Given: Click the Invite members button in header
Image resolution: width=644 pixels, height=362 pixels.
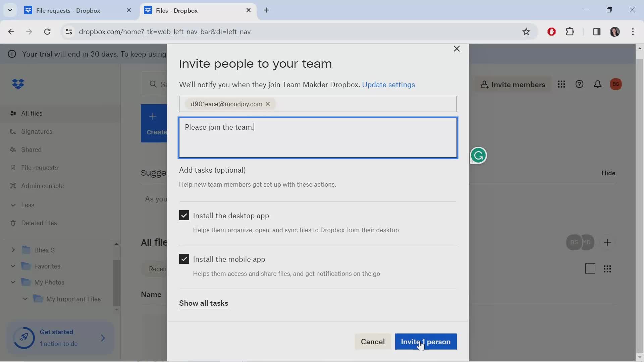Looking at the screenshot, I should 513,84.
